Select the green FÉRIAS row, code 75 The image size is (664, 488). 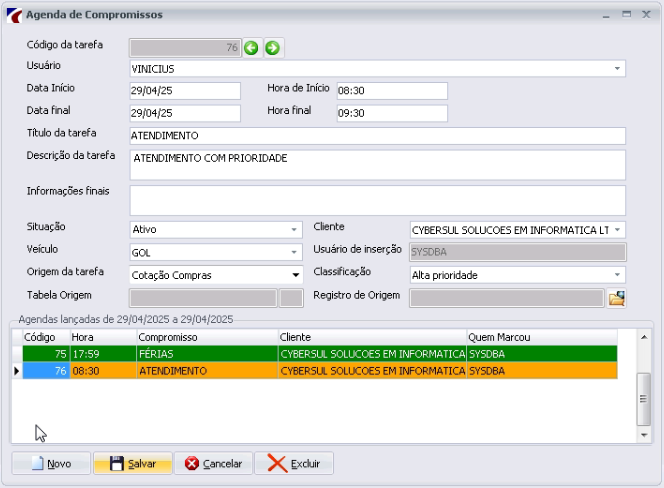pos(320,354)
